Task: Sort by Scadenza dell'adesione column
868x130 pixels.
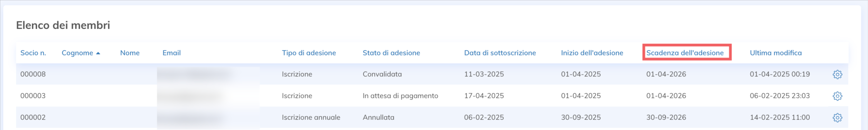Action: tap(685, 53)
